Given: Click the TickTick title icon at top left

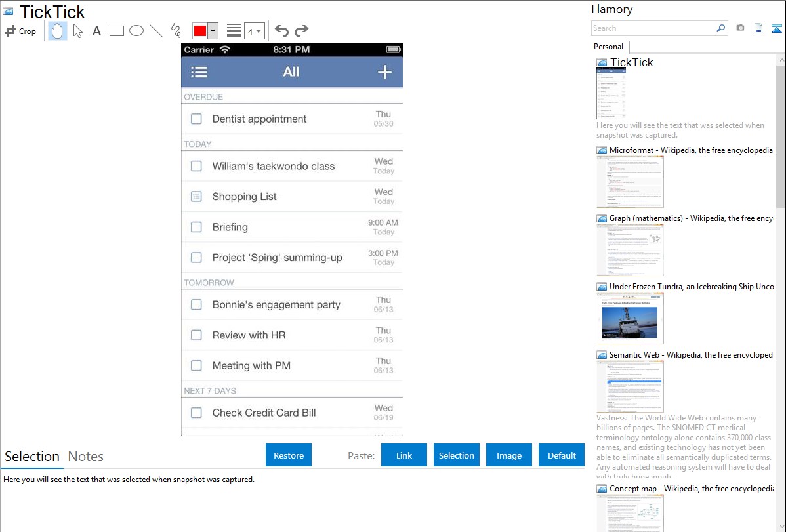Looking at the screenshot, I should (9, 12).
